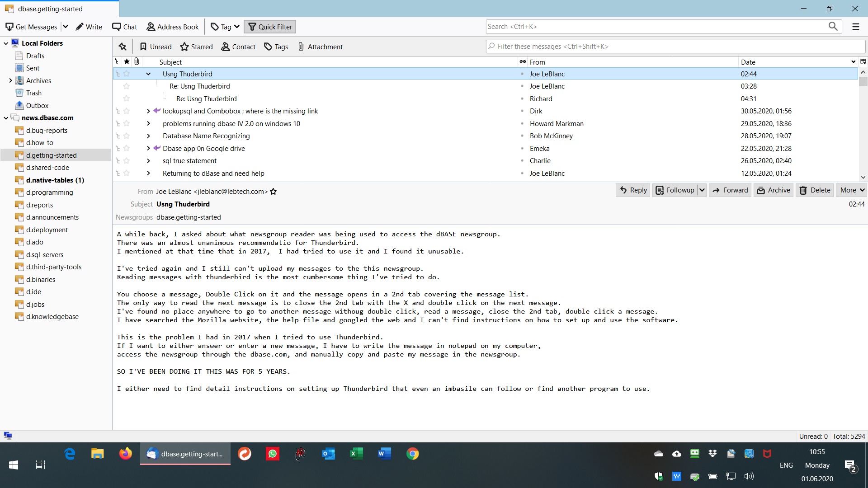Open the Address Book
Image resolution: width=868 pixels, height=488 pixels.
173,27
